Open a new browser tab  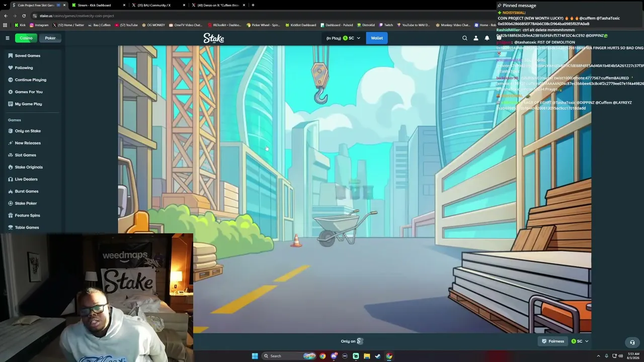(253, 5)
